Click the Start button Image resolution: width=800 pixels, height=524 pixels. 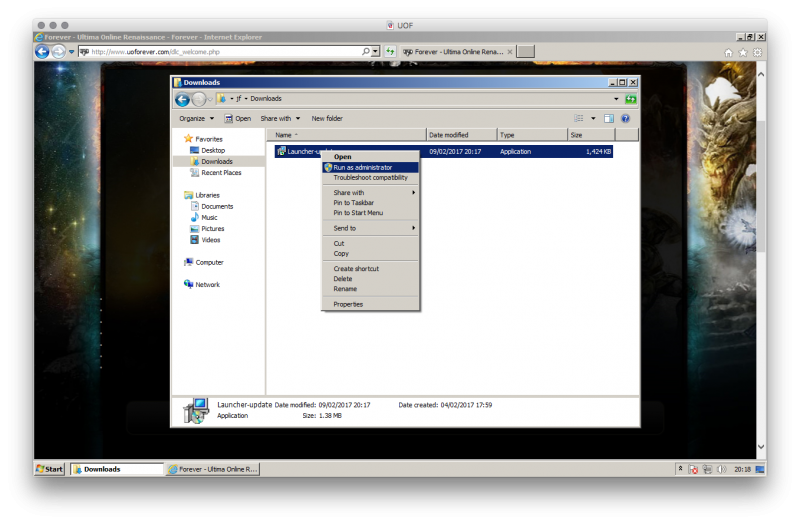coord(49,469)
